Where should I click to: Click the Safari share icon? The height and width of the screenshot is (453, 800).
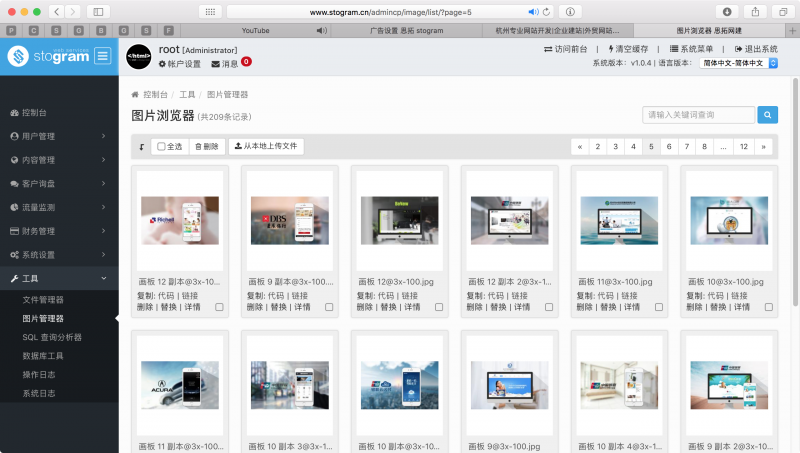coord(755,12)
